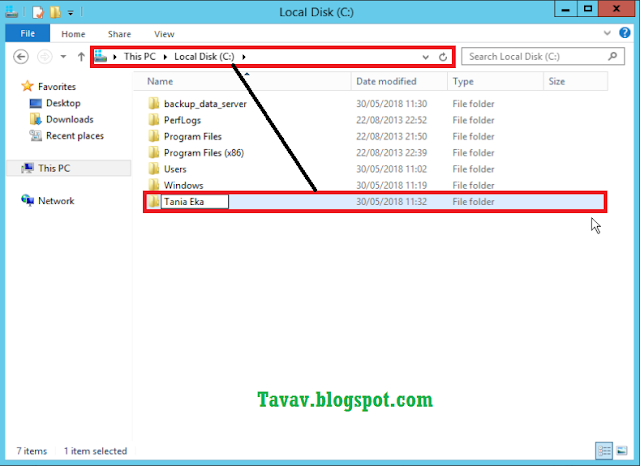Click the 30/05/2018 11:30 date cell
640x466 pixels.
[x=391, y=104]
